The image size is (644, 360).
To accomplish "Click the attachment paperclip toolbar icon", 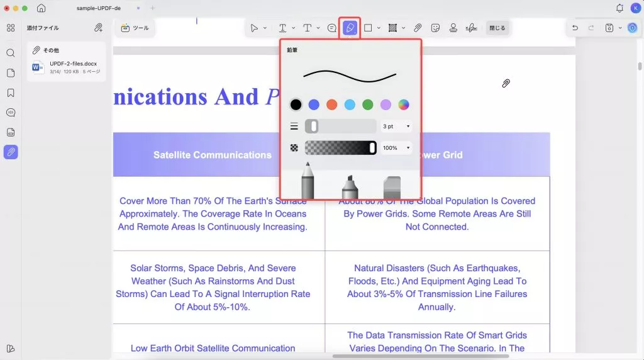I will [x=418, y=28].
